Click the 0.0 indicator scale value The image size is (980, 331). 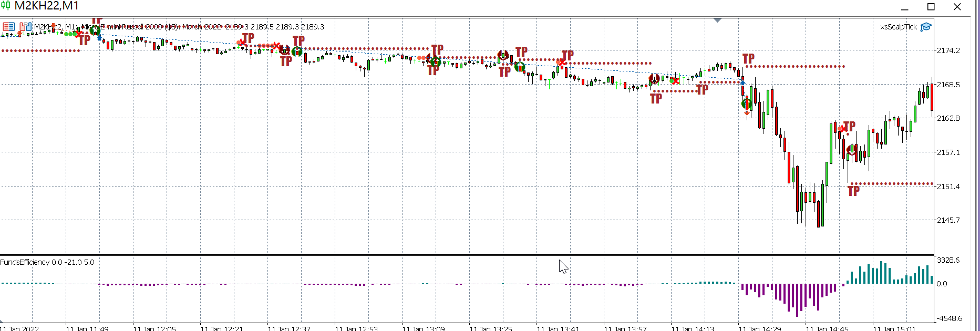(x=942, y=284)
